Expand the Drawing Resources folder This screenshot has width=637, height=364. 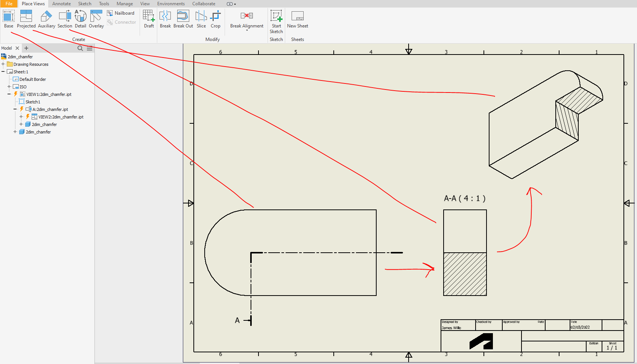(3, 64)
